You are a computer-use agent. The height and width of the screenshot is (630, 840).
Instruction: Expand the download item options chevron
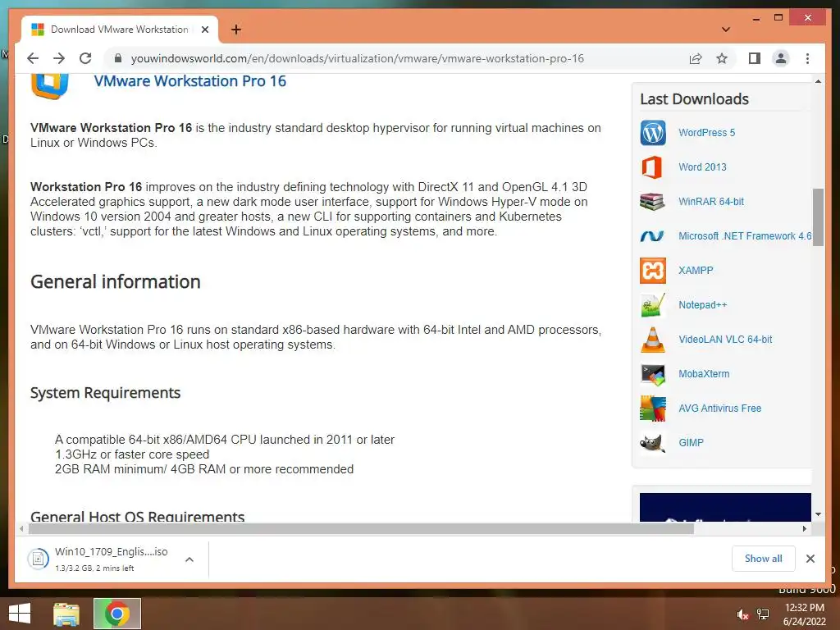189,559
